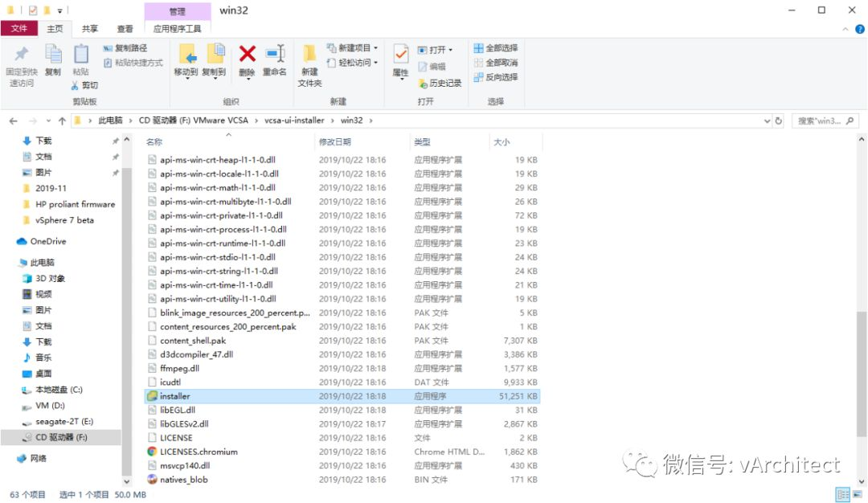
Task: Click the New folder (新建文件夹) icon
Action: [309, 54]
